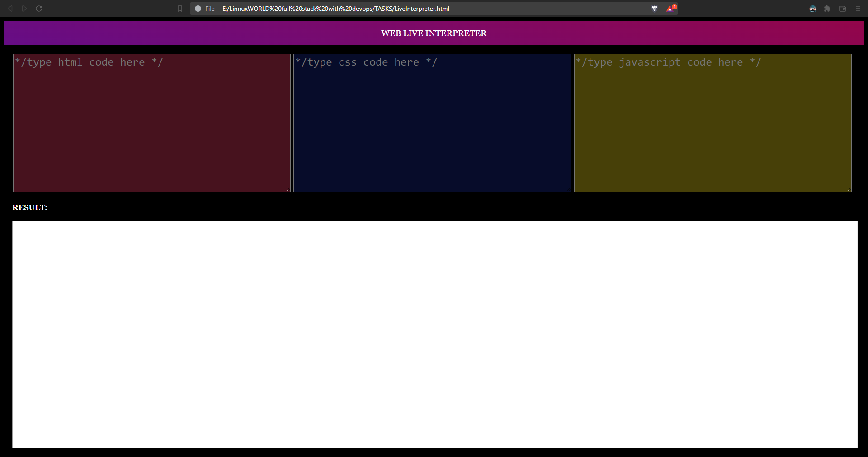The width and height of the screenshot is (868, 457).
Task: Click the Extensions puzzle piece icon
Action: 827,8
